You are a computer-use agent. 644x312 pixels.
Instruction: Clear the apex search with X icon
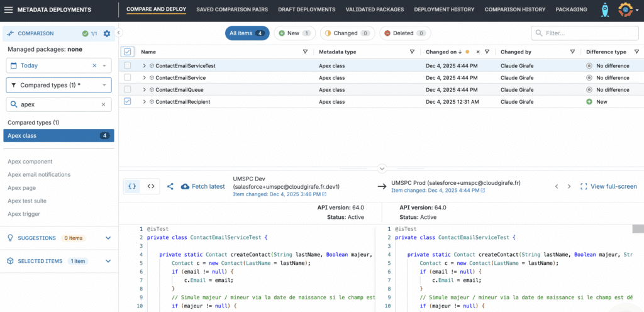click(104, 104)
